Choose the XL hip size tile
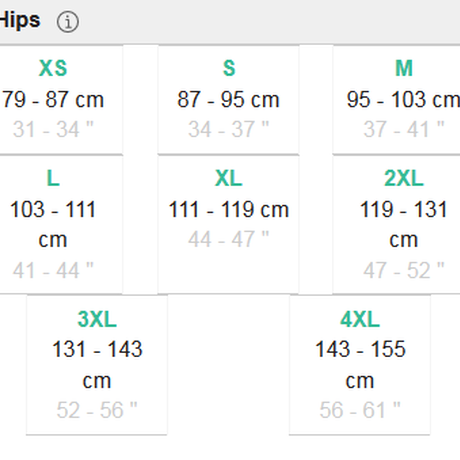The width and height of the screenshot is (460, 460). pos(228,225)
